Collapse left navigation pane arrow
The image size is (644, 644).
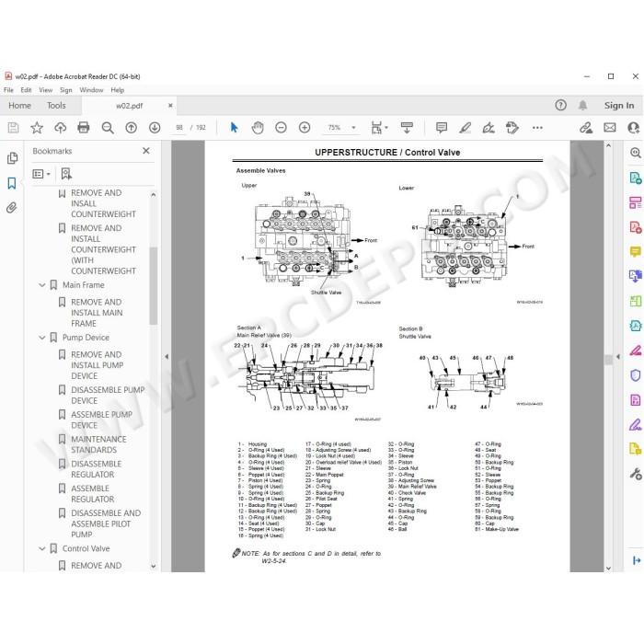167,357
